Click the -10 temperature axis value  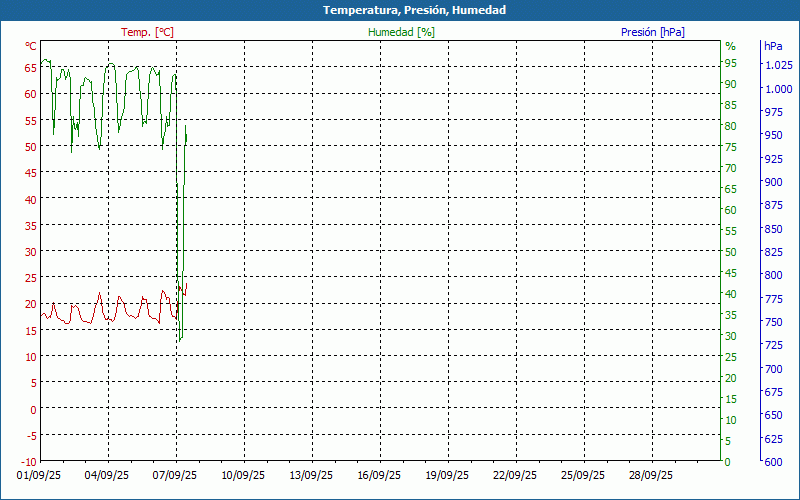[29, 462]
